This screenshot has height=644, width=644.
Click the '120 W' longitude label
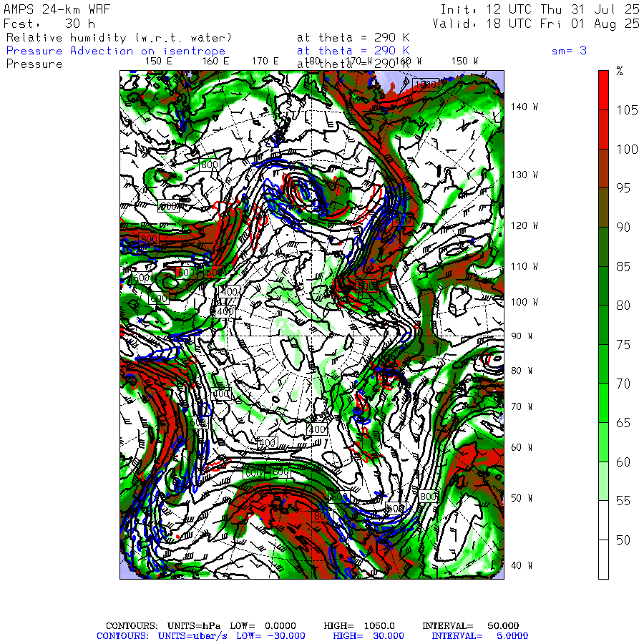click(524, 225)
